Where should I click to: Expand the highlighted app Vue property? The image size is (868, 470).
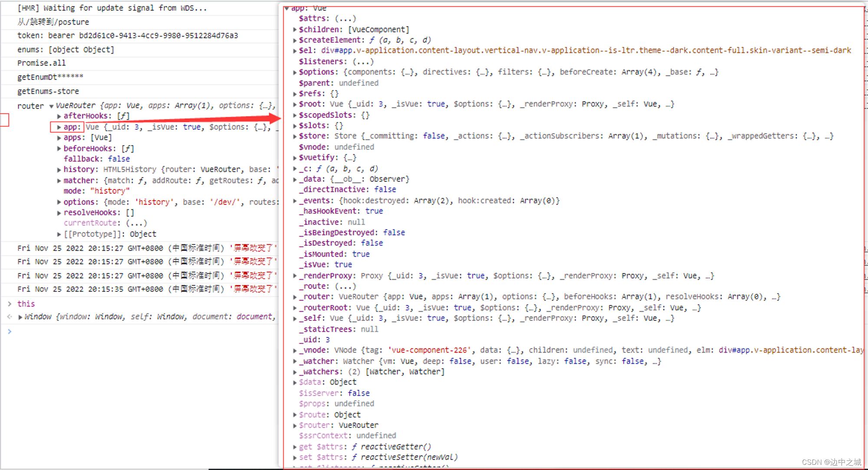59,127
